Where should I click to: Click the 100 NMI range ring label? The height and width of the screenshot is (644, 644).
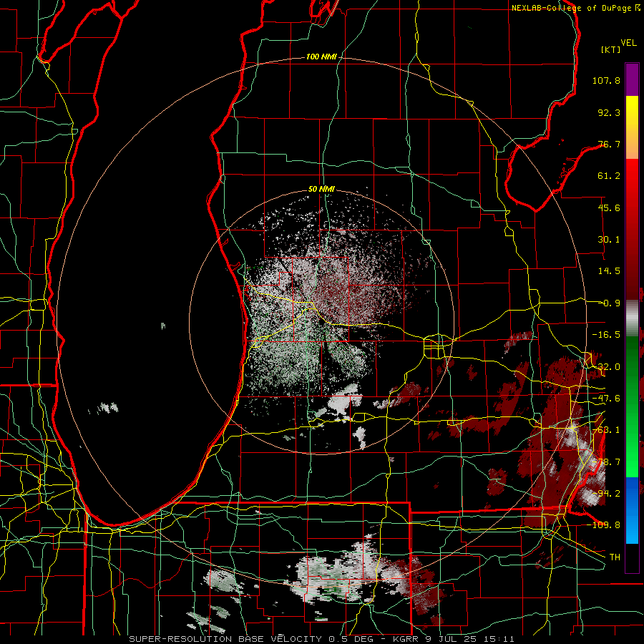pyautogui.click(x=321, y=57)
